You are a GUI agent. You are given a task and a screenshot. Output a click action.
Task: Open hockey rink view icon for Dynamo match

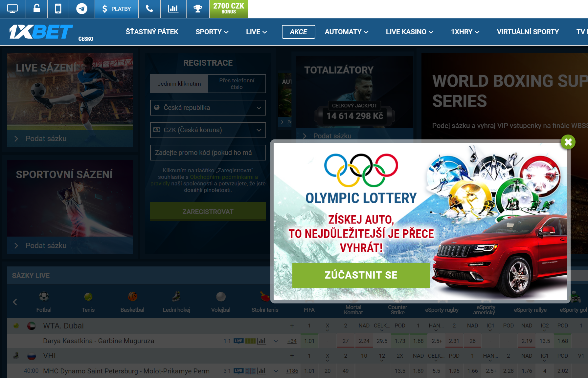[250, 371]
